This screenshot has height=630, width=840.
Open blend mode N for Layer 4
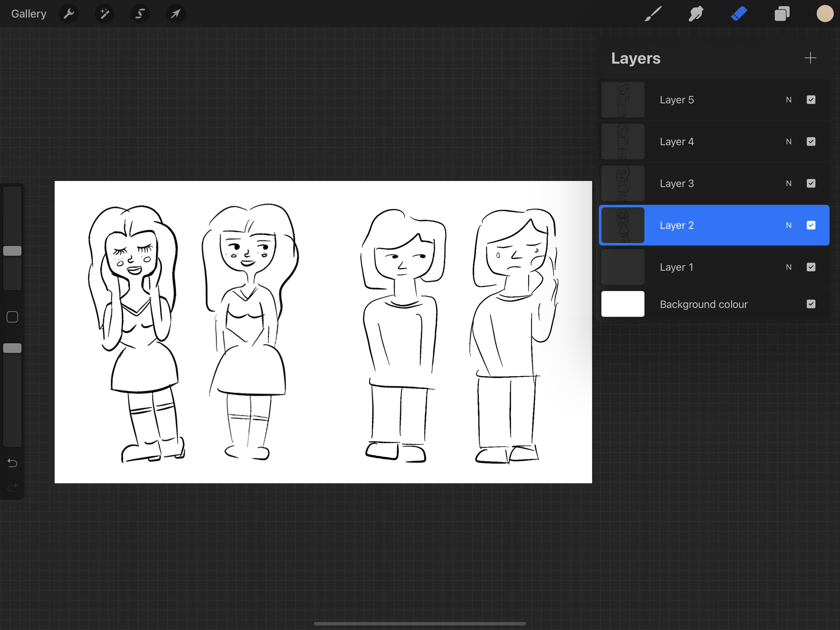pyautogui.click(x=788, y=142)
